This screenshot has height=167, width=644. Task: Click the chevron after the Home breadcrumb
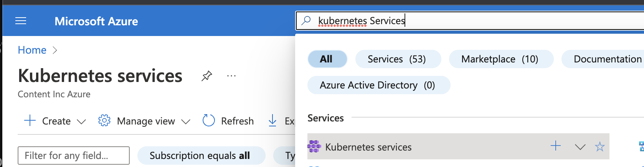tap(55, 50)
